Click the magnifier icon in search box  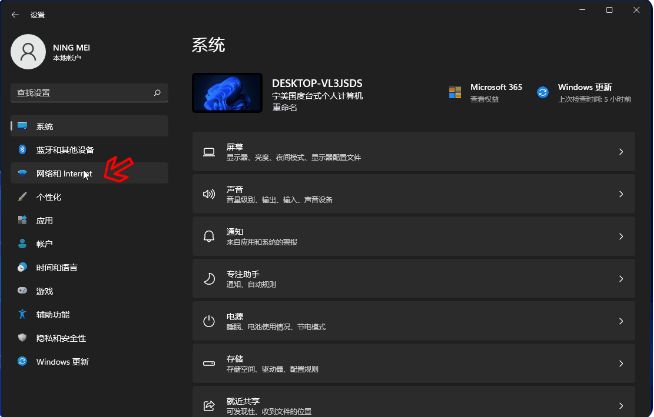coord(157,92)
